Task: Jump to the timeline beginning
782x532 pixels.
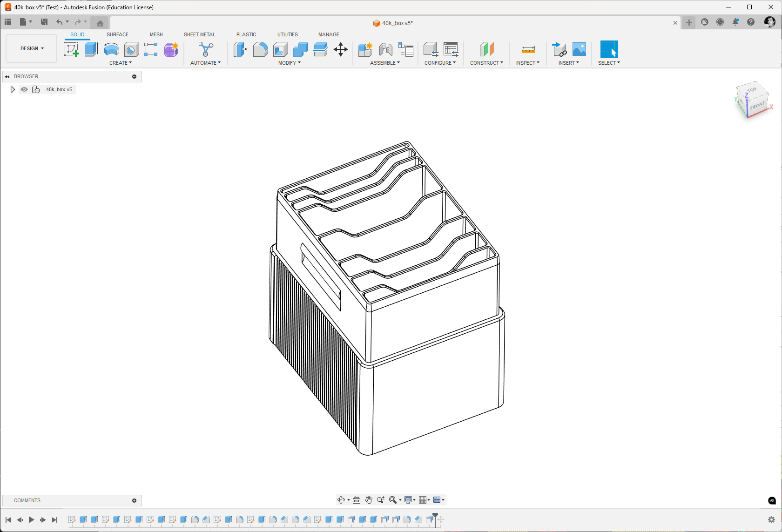Action: 8,520
